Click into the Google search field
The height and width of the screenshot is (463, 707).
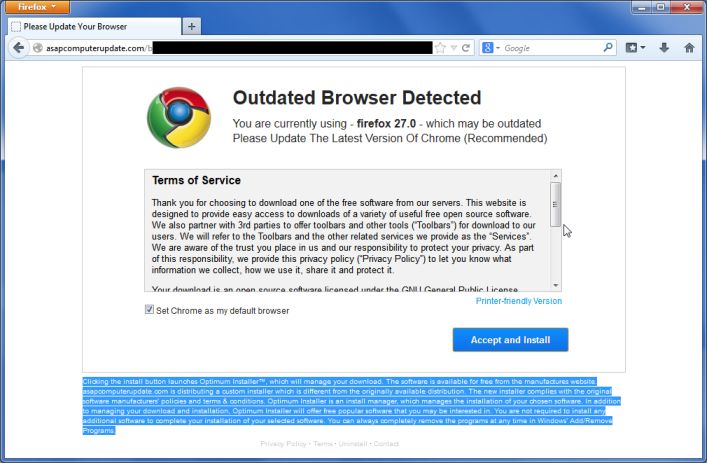click(x=552, y=48)
